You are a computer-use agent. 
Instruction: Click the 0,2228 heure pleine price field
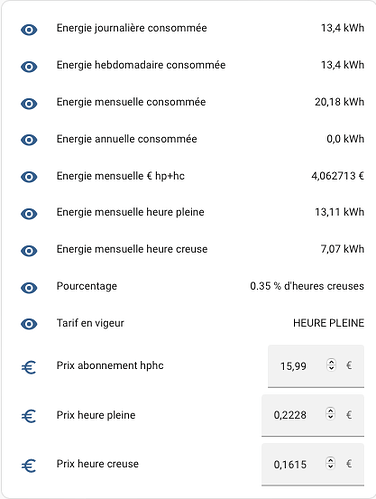click(313, 415)
